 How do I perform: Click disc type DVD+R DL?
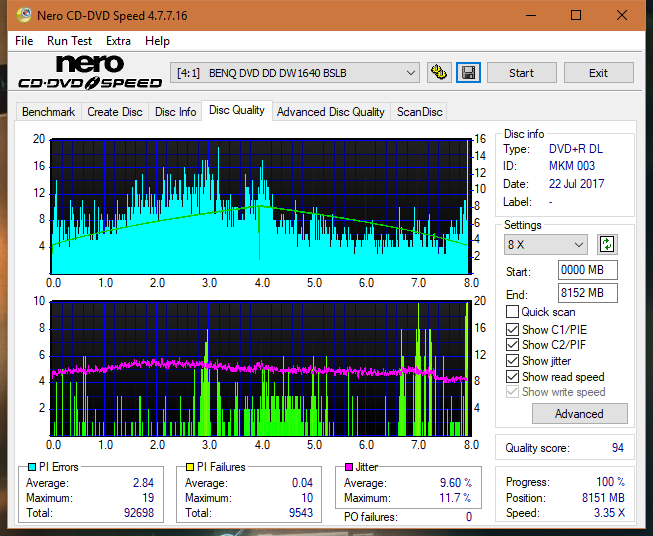(x=576, y=149)
